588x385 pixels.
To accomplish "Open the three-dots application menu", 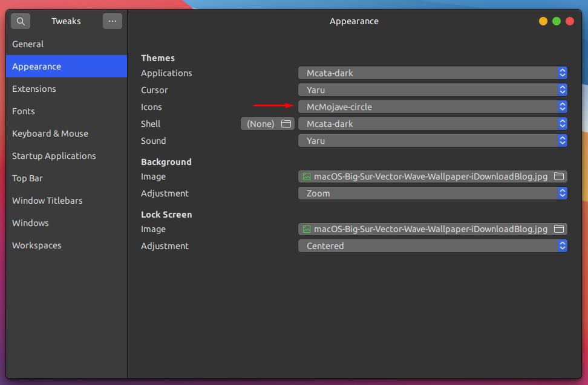I will [x=112, y=21].
